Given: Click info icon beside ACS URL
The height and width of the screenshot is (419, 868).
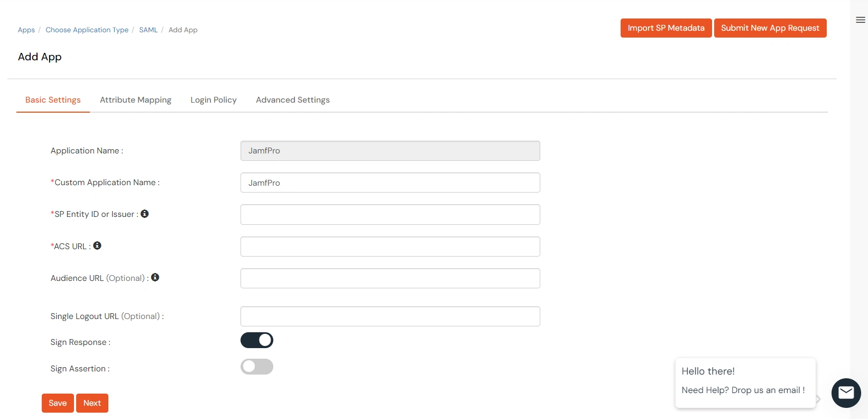Looking at the screenshot, I should [x=97, y=245].
